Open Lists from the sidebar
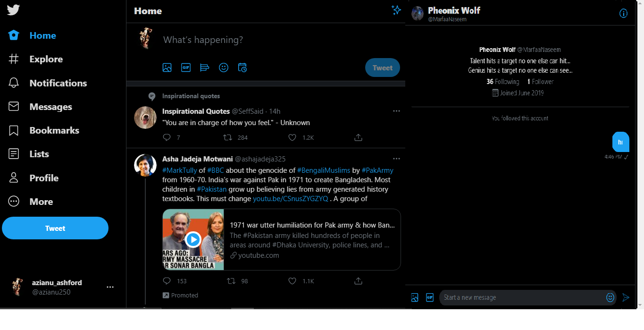 point(29,154)
